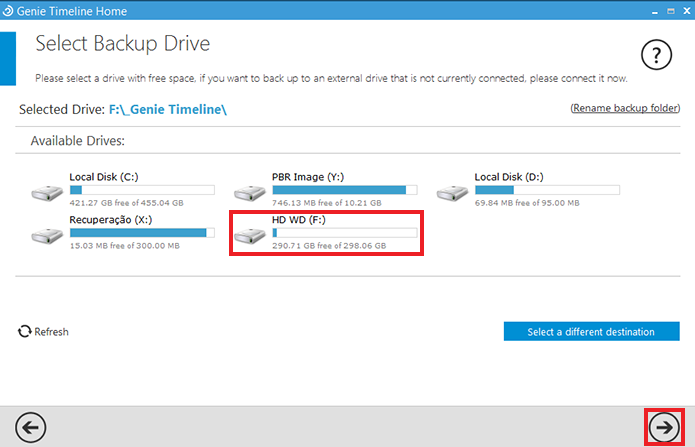Minimize the Genie Timeline Home window
Viewport: 695px width, 447px height.
[655, 12]
